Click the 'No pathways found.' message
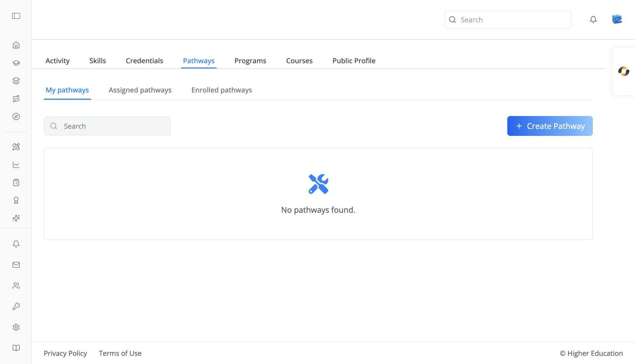This screenshot has height=364, width=635. click(318, 210)
